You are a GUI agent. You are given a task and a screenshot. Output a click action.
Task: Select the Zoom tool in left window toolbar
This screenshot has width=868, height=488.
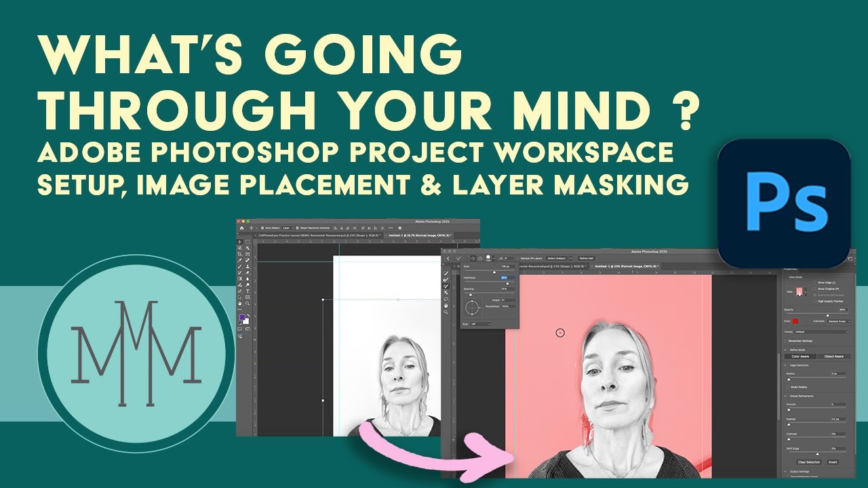[x=248, y=304]
